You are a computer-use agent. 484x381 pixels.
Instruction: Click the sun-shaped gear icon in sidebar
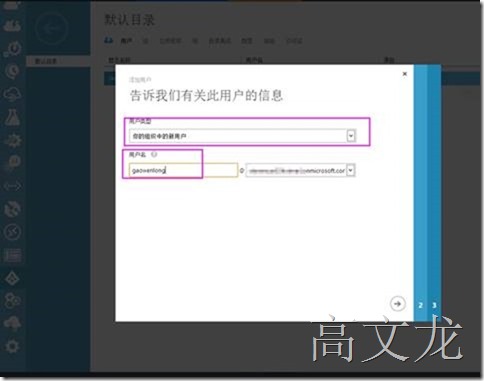pyautogui.click(x=13, y=140)
